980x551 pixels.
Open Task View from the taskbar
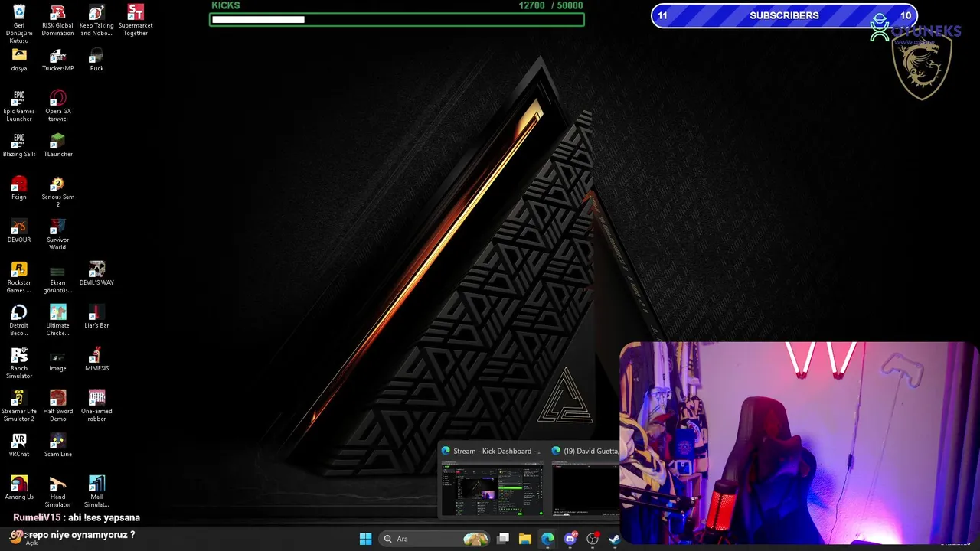click(x=503, y=539)
